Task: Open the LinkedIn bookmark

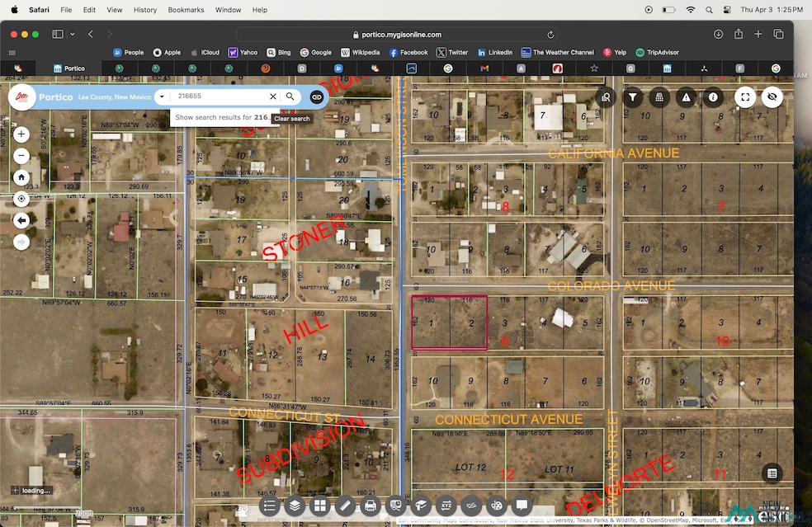Action: (496, 52)
